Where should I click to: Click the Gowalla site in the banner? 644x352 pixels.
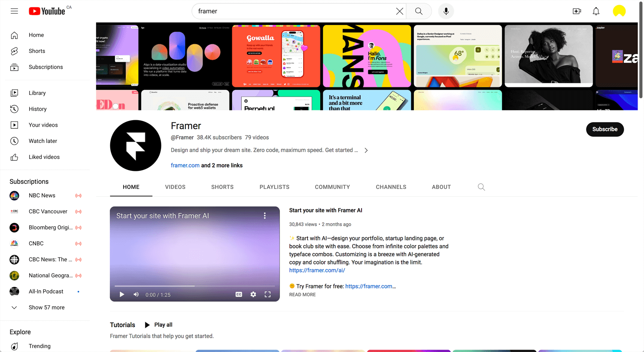pyautogui.click(x=276, y=56)
